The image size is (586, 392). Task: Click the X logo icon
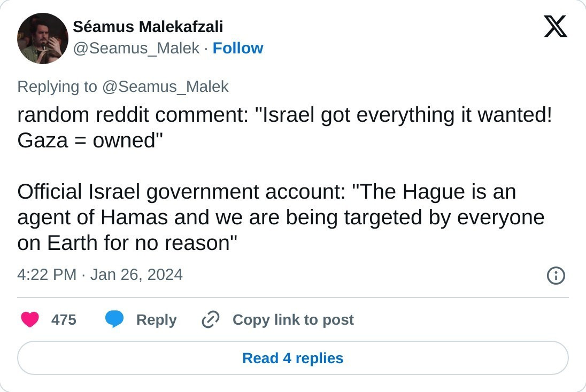[x=555, y=26]
